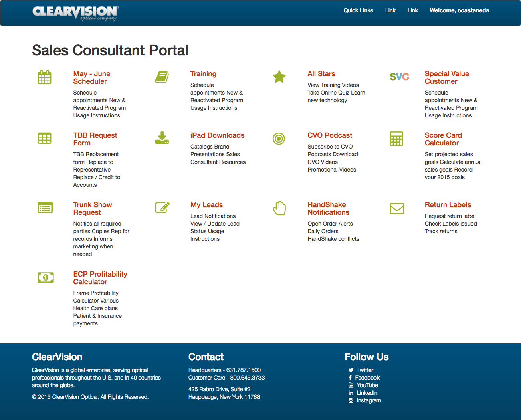Open the May - June Scheduler link
The width and height of the screenshot is (521, 420).
[92, 77]
